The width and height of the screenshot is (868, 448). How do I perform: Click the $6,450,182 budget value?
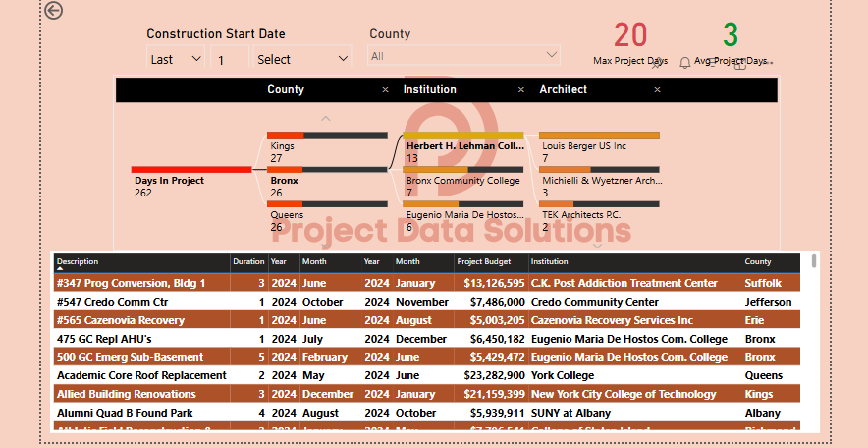497,339
